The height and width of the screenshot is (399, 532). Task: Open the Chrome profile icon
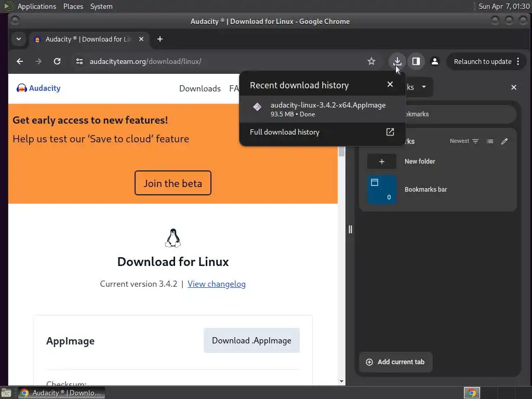pos(435,61)
